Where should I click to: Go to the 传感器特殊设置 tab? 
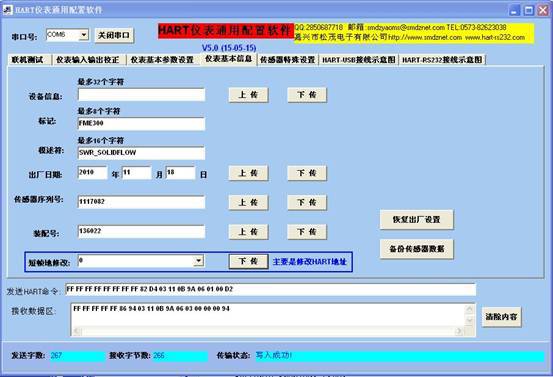(287, 60)
